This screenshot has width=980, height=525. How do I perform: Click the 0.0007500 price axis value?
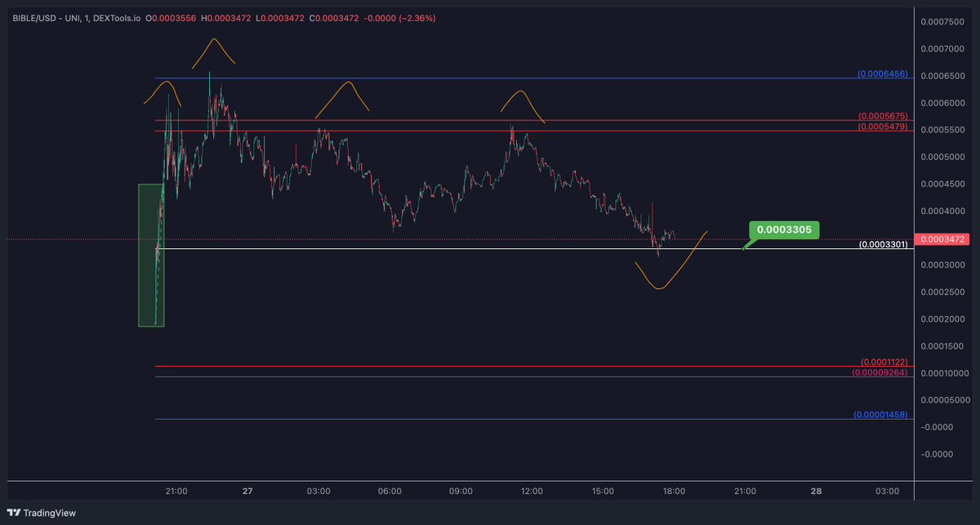(941, 22)
